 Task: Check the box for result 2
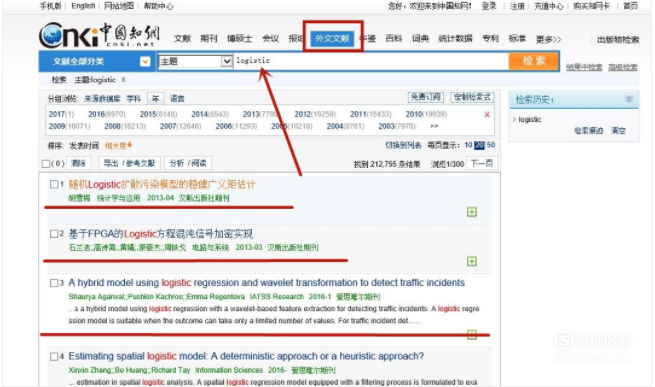54,234
